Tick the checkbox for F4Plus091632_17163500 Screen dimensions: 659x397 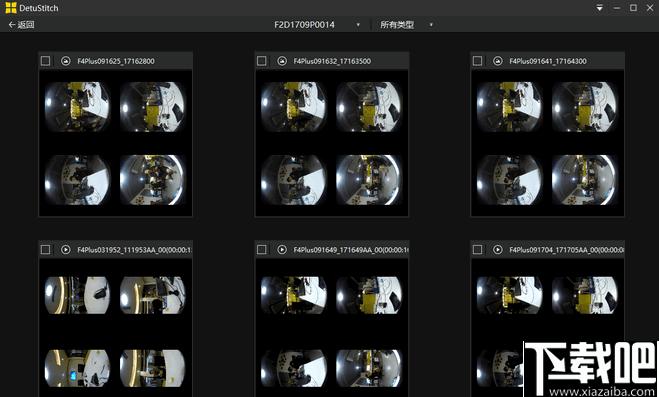(261, 61)
